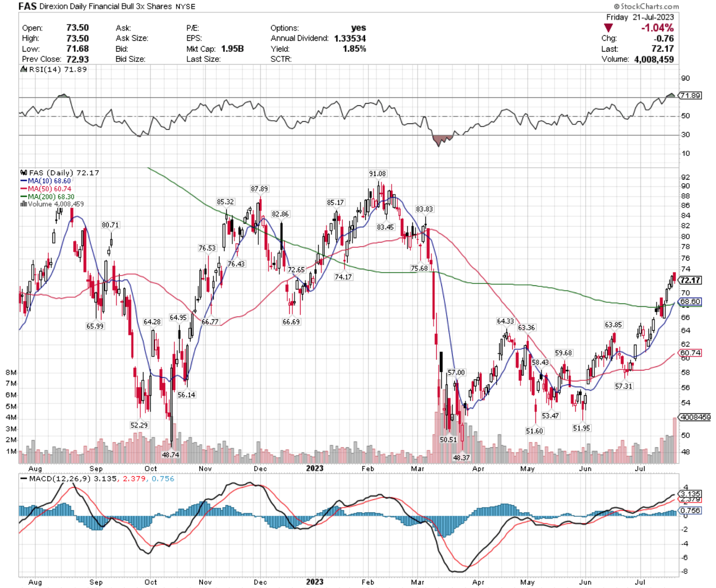Click the 56.14 price annotation
The width and height of the screenshot is (716, 588).
click(186, 395)
